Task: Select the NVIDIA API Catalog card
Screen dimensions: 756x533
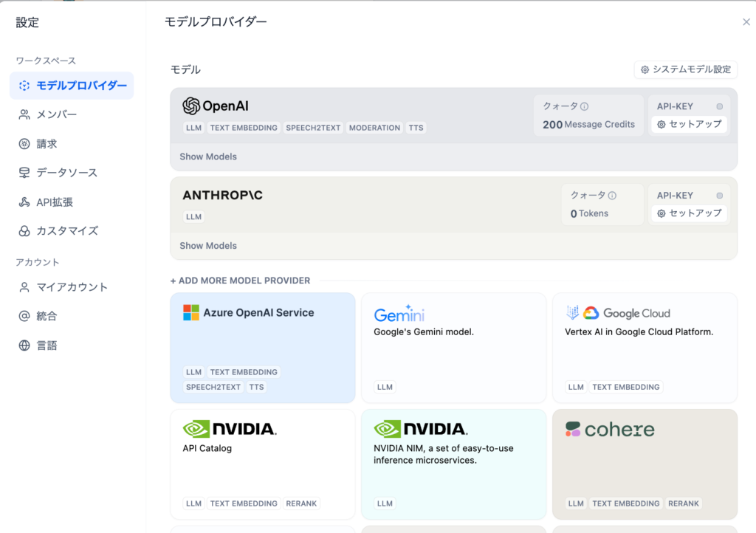Action: pyautogui.click(x=263, y=464)
